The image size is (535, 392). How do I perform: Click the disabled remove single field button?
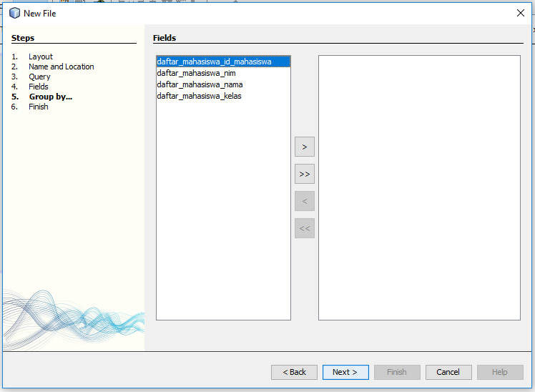(x=305, y=201)
